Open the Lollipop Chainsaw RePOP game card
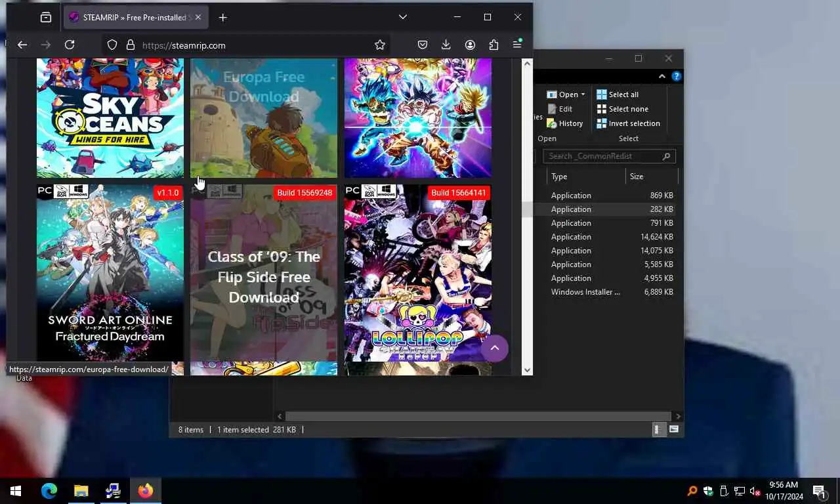The height and width of the screenshot is (504, 840). click(x=417, y=272)
